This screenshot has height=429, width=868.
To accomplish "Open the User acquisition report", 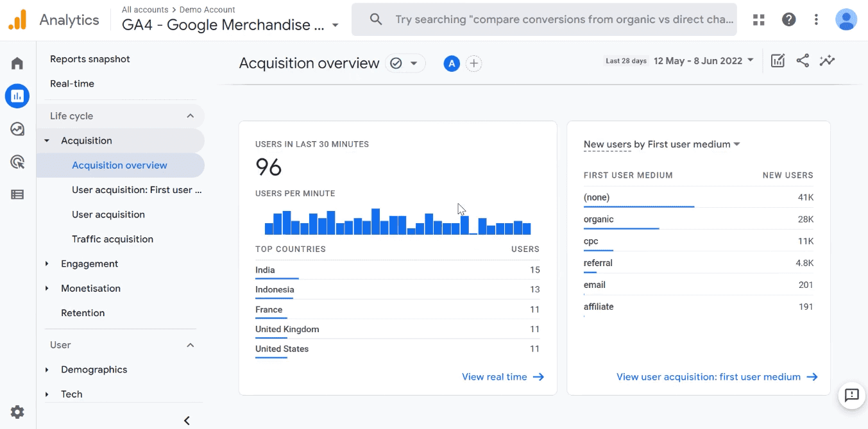I will point(108,214).
